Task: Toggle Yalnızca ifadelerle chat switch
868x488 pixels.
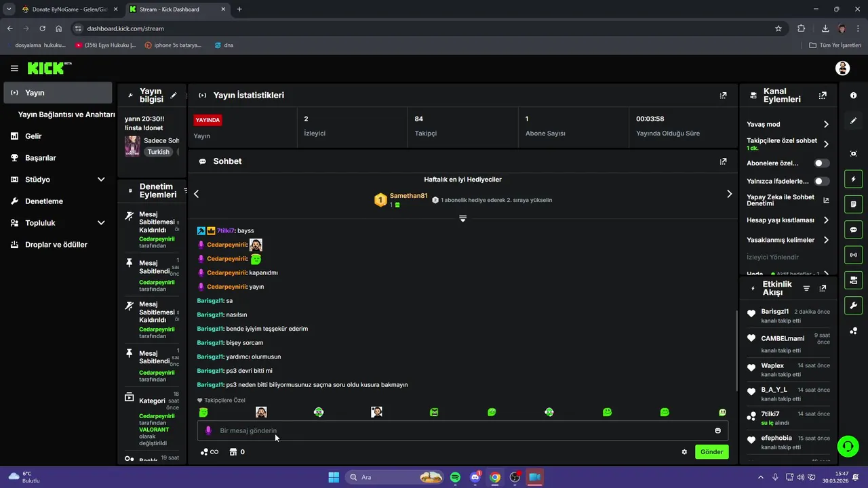Action: pyautogui.click(x=822, y=181)
